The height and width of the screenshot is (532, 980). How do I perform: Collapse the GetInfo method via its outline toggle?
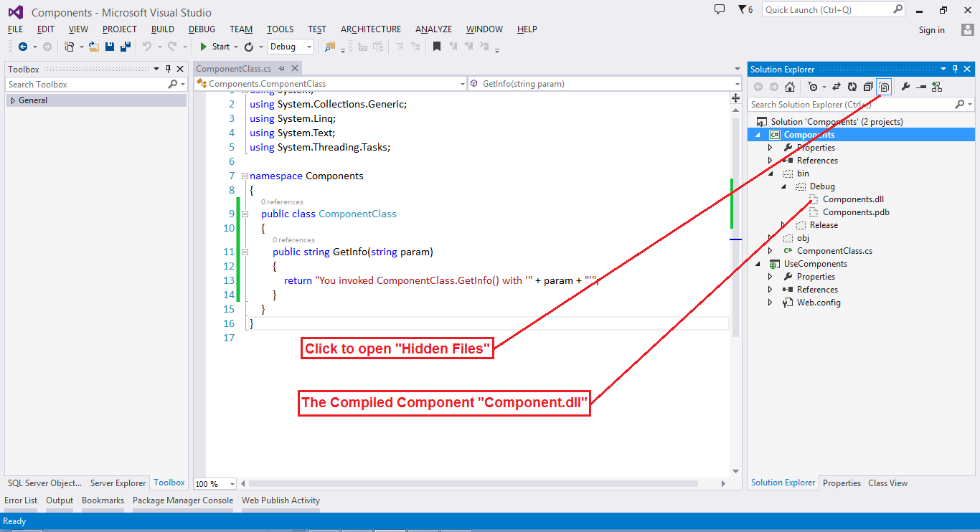(245, 252)
